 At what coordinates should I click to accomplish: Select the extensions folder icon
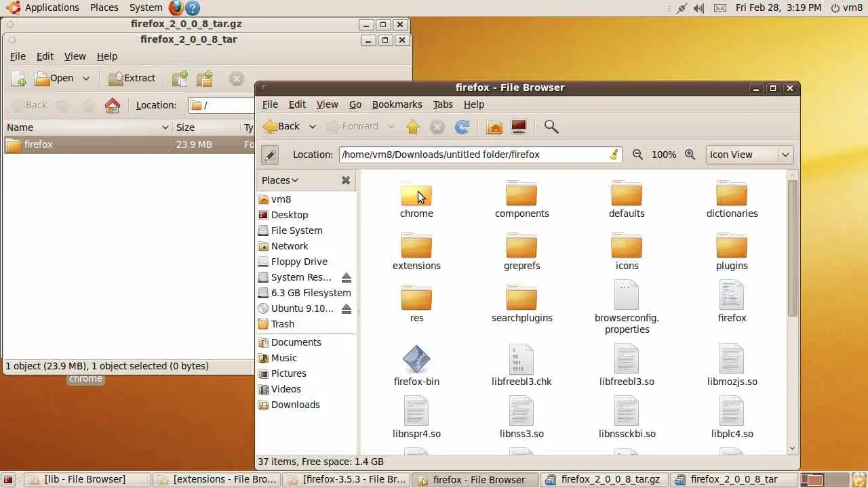point(416,245)
